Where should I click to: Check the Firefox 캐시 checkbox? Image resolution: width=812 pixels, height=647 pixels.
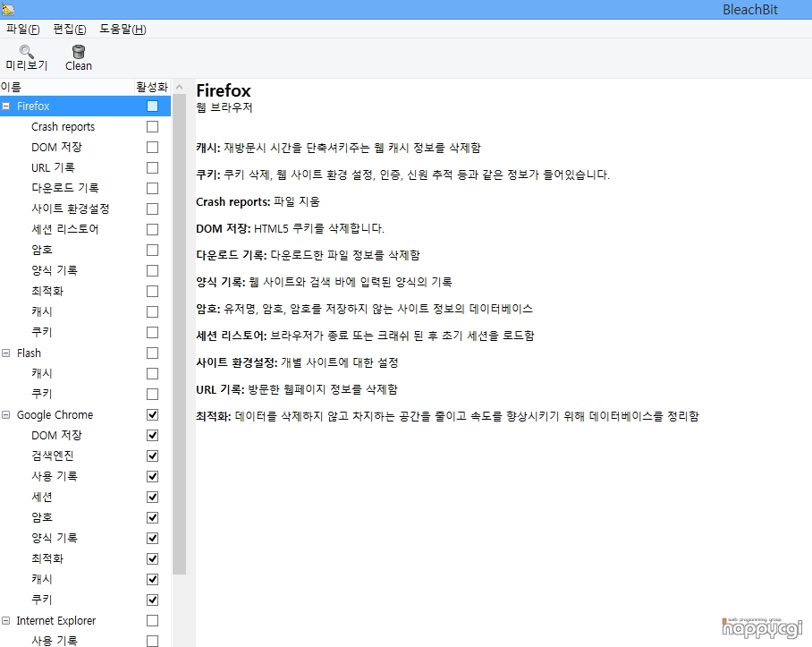point(152,311)
